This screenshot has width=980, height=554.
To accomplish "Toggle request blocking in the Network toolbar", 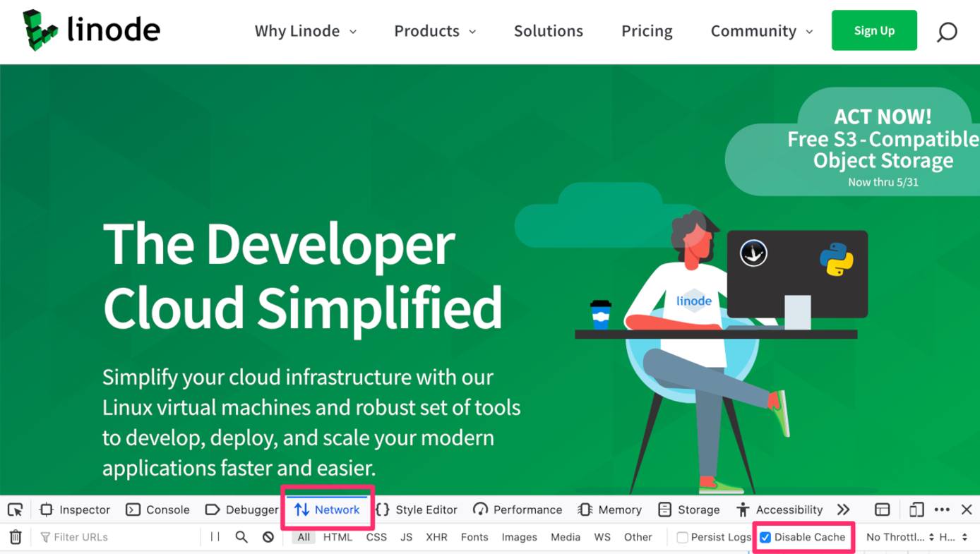I will click(268, 537).
